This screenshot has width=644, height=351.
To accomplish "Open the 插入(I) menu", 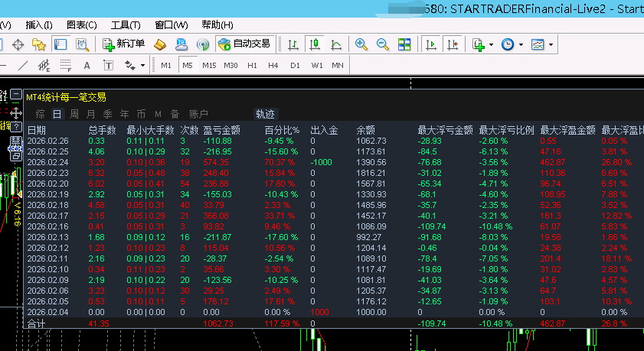I will pyautogui.click(x=39, y=25).
